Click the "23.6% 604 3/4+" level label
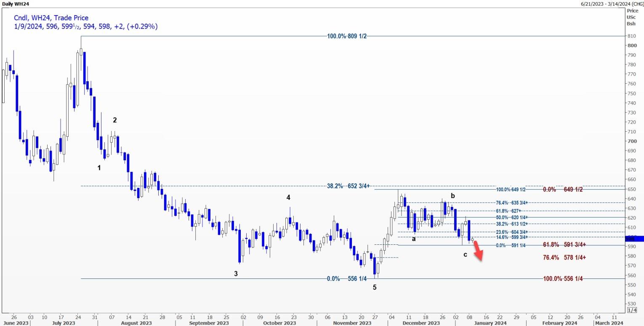Image resolution: width=644 pixels, height=326 pixels. coord(512,232)
